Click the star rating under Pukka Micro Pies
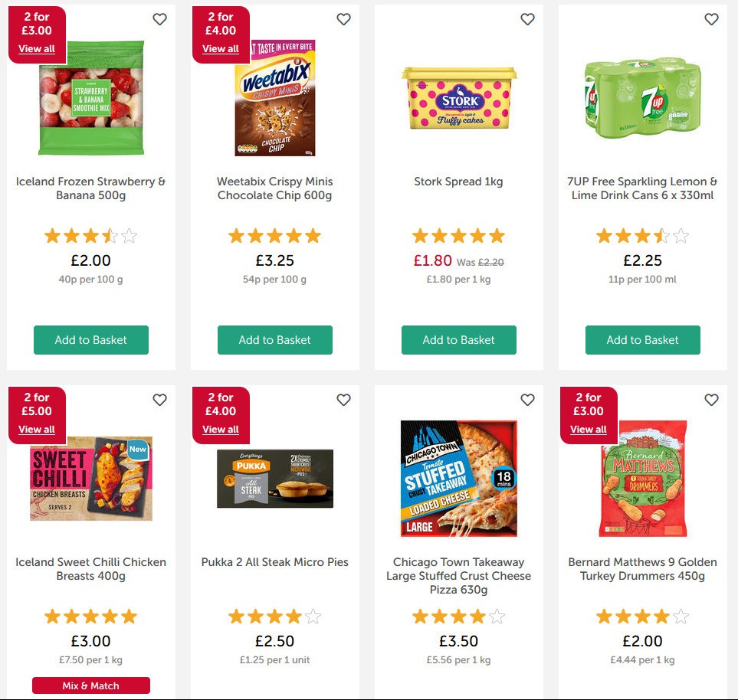738x700 pixels. [274, 616]
